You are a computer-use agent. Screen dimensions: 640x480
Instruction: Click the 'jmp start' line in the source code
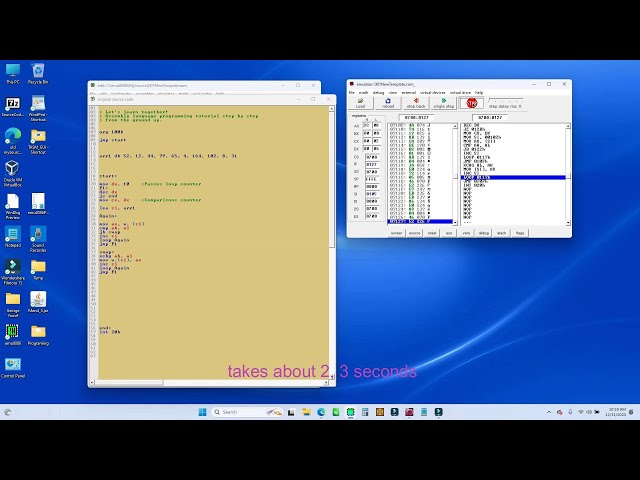113,140
